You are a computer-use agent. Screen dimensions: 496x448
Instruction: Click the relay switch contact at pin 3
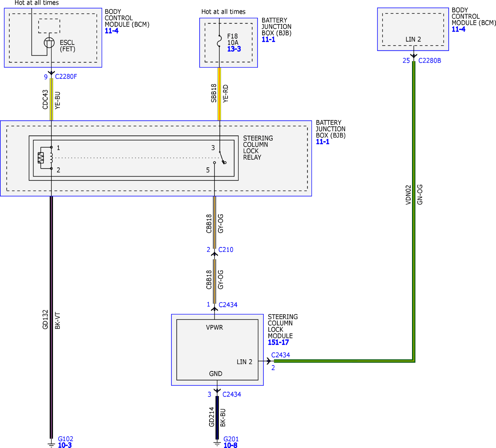pos(222,157)
